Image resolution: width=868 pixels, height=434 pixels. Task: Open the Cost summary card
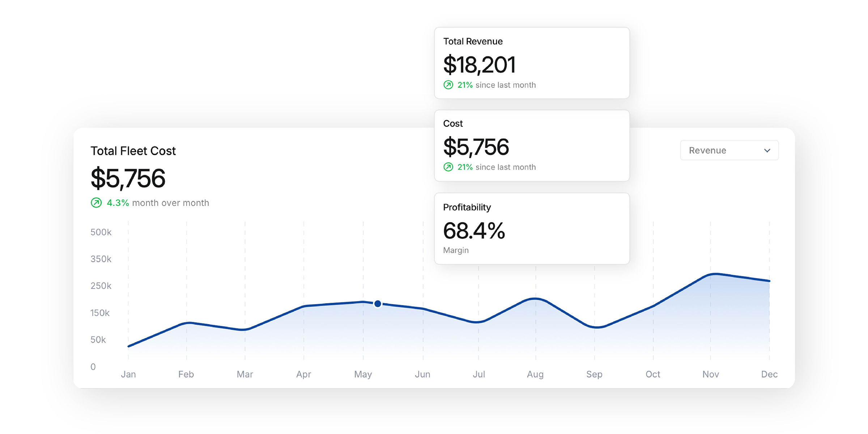click(x=532, y=145)
